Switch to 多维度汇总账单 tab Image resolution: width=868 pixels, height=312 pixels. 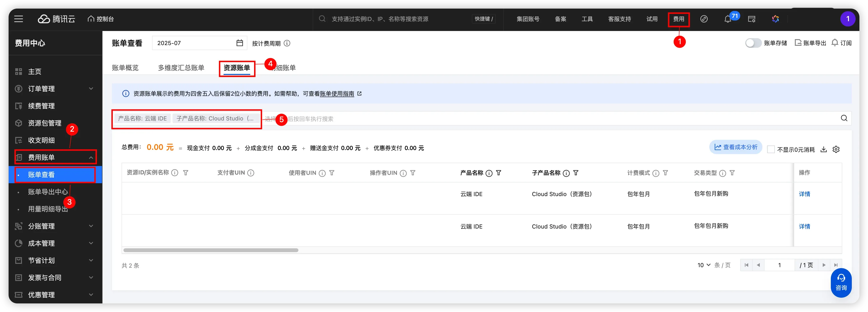(181, 68)
